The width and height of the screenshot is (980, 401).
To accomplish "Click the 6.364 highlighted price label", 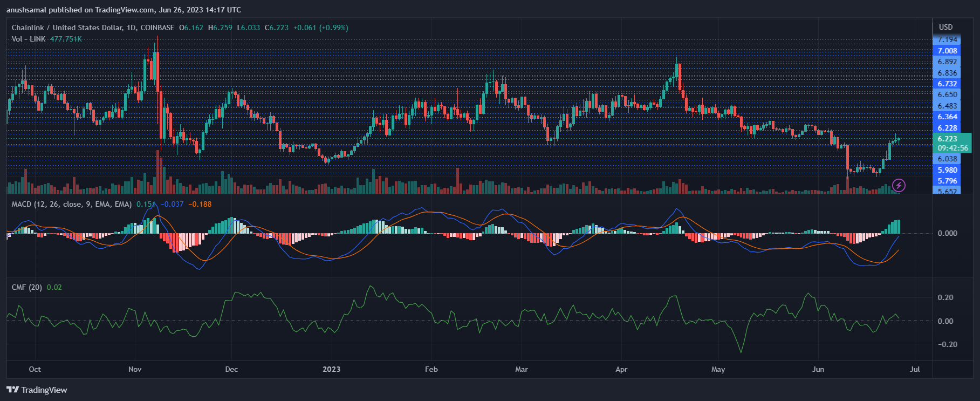I will [x=947, y=117].
